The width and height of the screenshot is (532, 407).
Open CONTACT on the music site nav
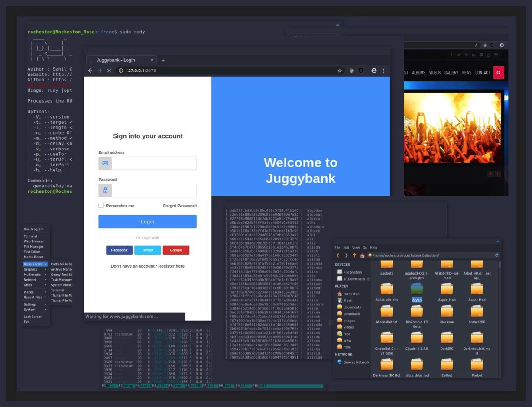[483, 73]
